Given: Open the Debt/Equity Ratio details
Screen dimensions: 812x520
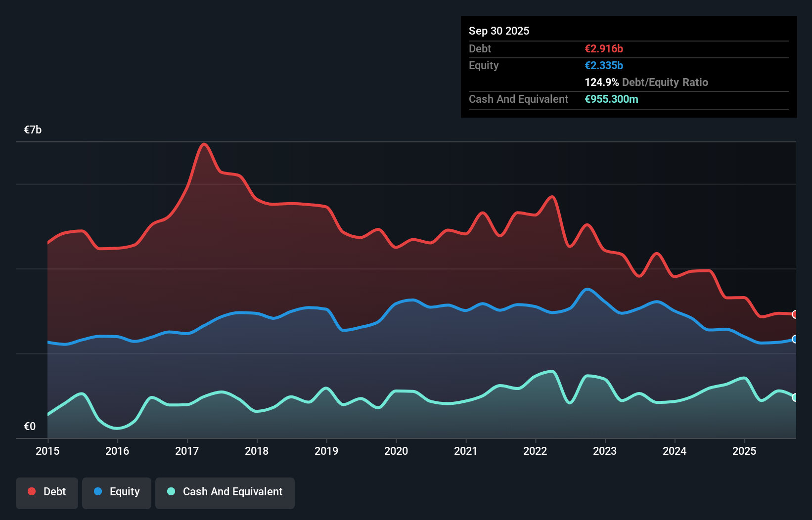Looking at the screenshot, I should (646, 82).
